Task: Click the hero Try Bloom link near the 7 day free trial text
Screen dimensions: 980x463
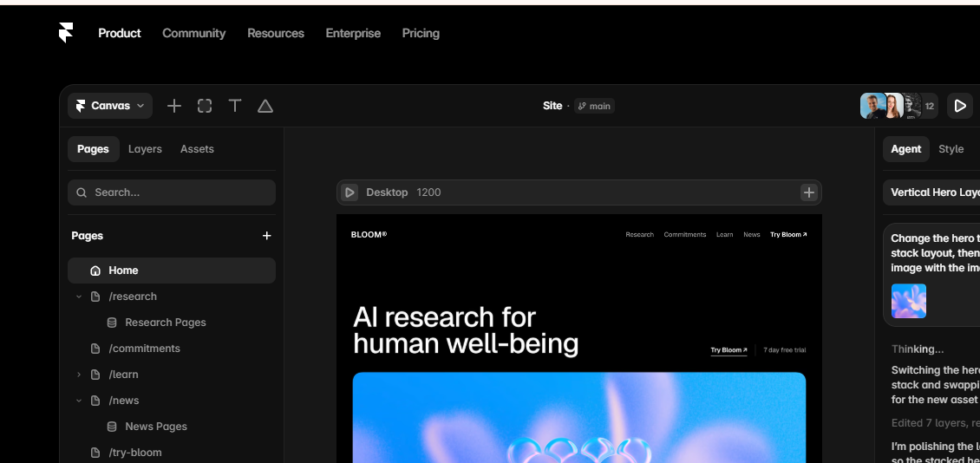Action: coord(728,350)
